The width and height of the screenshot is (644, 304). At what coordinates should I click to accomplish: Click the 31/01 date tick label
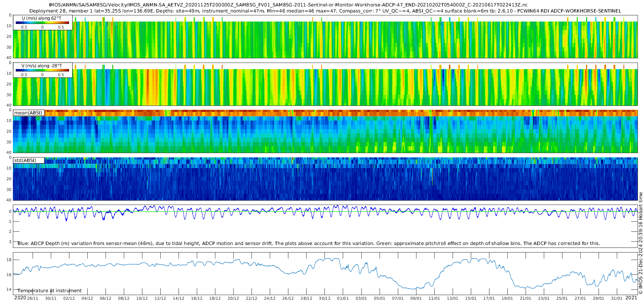pyautogui.click(x=616, y=299)
